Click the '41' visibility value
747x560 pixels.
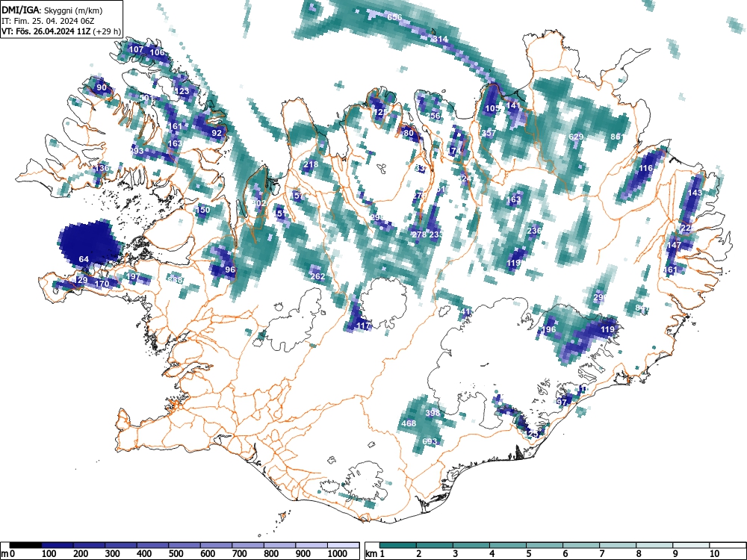(x=466, y=312)
